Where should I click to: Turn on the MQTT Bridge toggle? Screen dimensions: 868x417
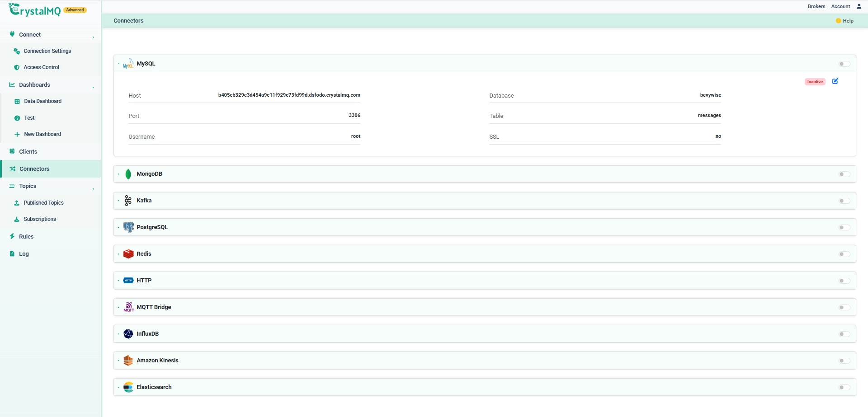(844, 308)
